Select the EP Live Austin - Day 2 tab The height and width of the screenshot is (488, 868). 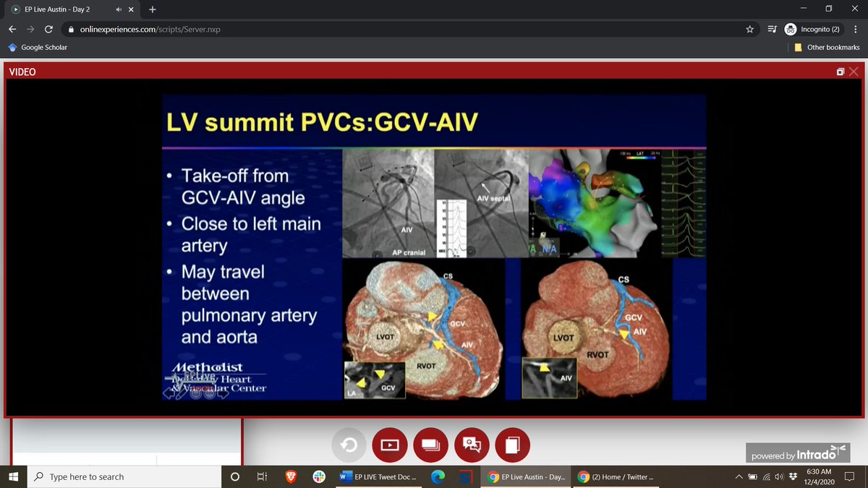pyautogui.click(x=71, y=9)
